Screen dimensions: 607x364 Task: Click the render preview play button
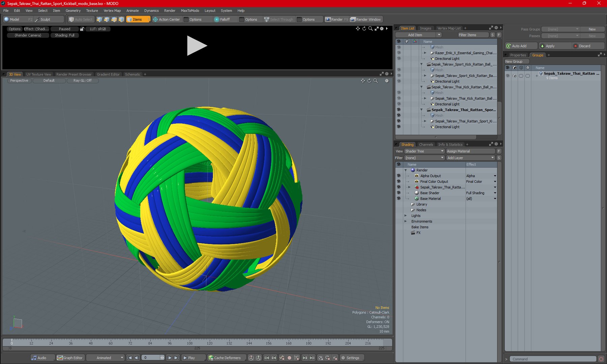pos(197,46)
